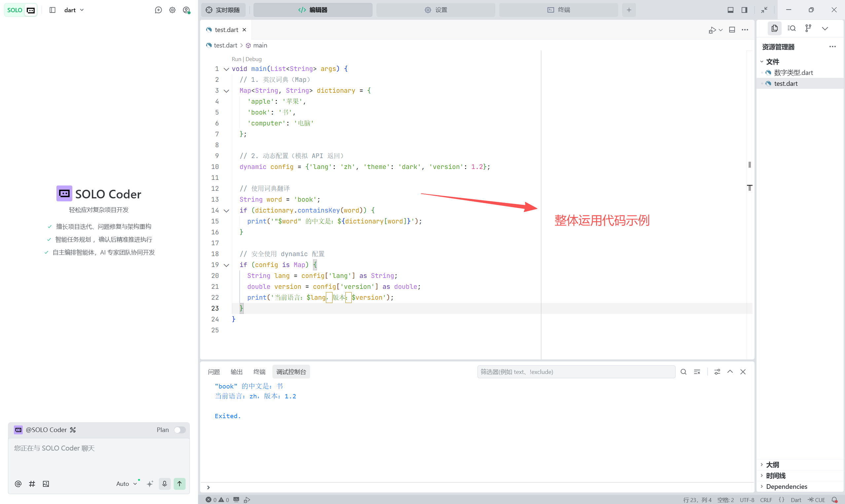Open 数字类型.dart in the file explorer

[x=793, y=73]
